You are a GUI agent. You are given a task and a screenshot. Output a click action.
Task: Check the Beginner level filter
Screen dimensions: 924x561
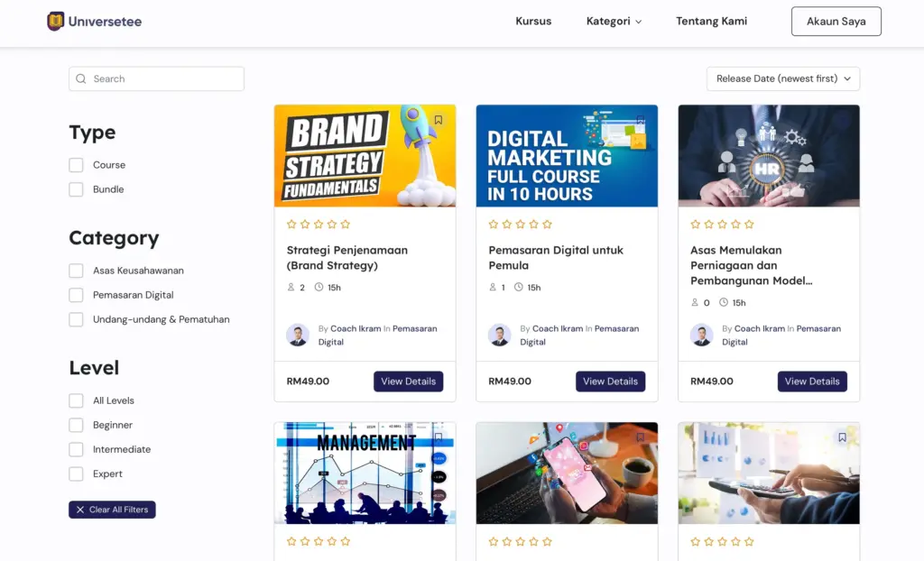click(77, 425)
